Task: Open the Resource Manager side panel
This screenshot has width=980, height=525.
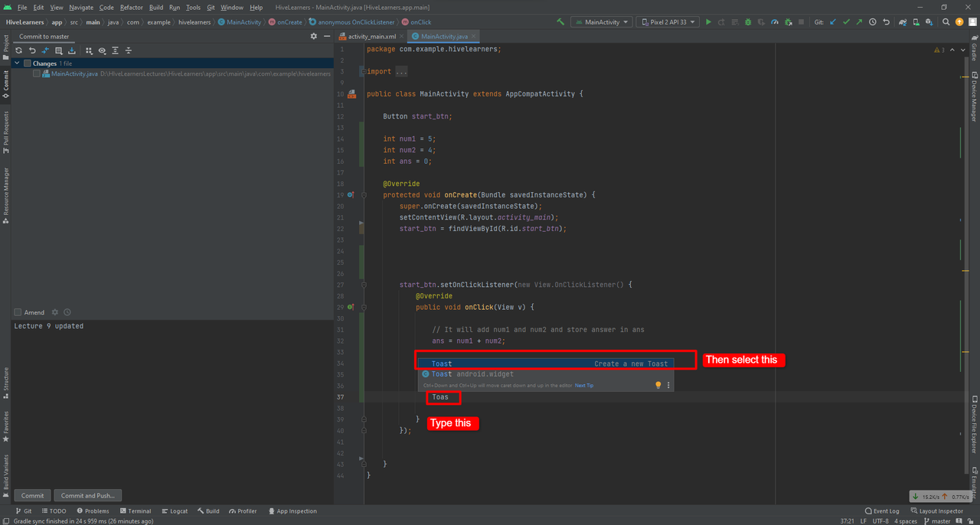Action: (x=5, y=195)
